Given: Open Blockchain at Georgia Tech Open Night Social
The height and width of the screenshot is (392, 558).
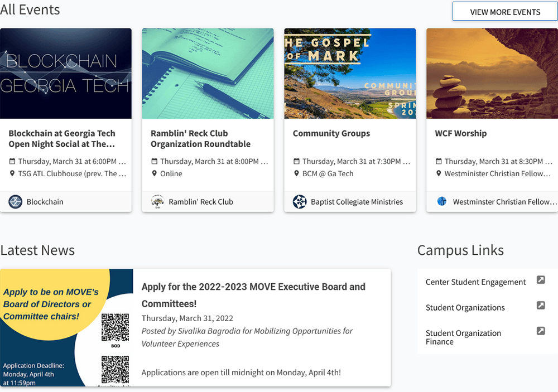Looking at the screenshot, I should (x=62, y=138).
